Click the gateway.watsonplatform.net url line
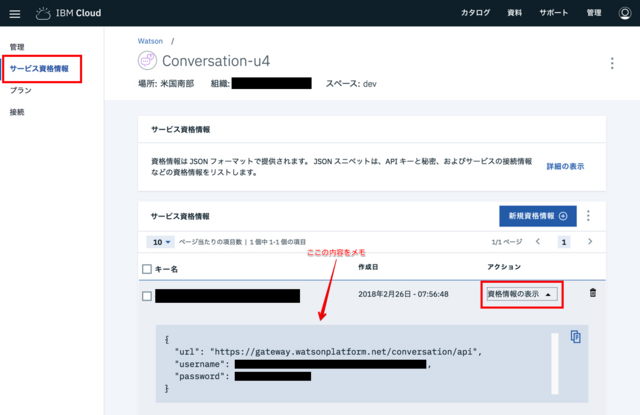The height and width of the screenshot is (415, 640). tap(328, 352)
